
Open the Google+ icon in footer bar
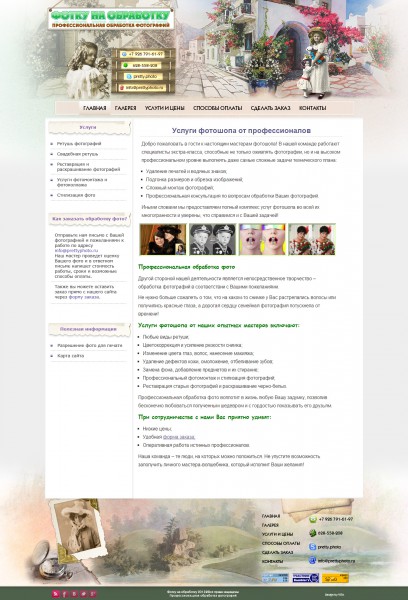point(93,594)
